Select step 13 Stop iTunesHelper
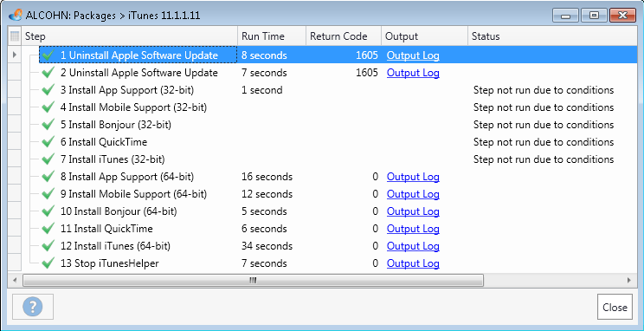The width and height of the screenshot is (644, 331). pos(109,263)
